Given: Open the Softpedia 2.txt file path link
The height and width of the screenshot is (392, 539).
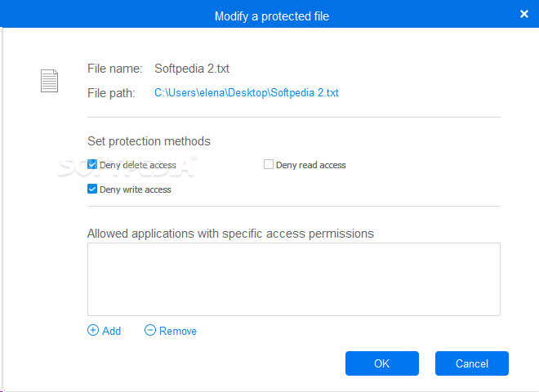Looking at the screenshot, I should tap(246, 93).
